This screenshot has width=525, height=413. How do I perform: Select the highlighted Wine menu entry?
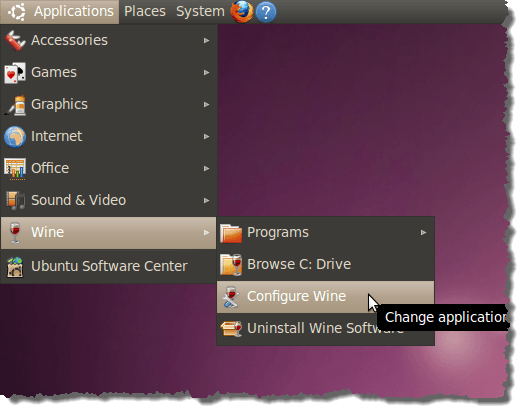click(x=108, y=232)
